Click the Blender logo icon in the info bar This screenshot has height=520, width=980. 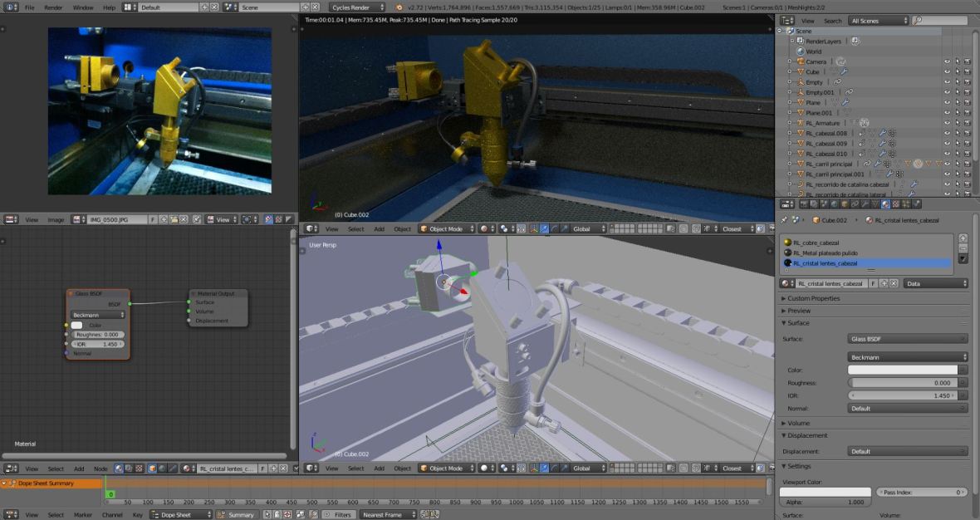click(399, 7)
